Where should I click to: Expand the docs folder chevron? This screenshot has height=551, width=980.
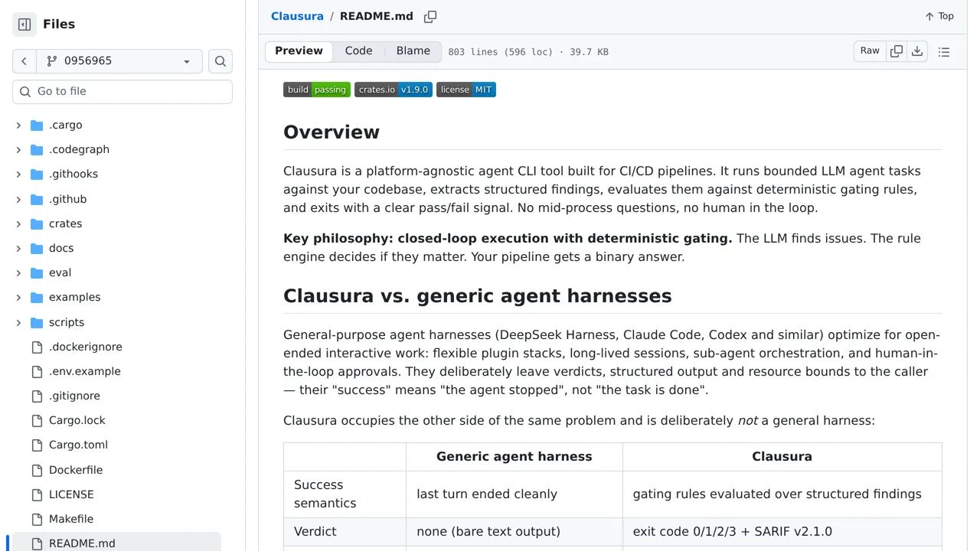(18, 248)
